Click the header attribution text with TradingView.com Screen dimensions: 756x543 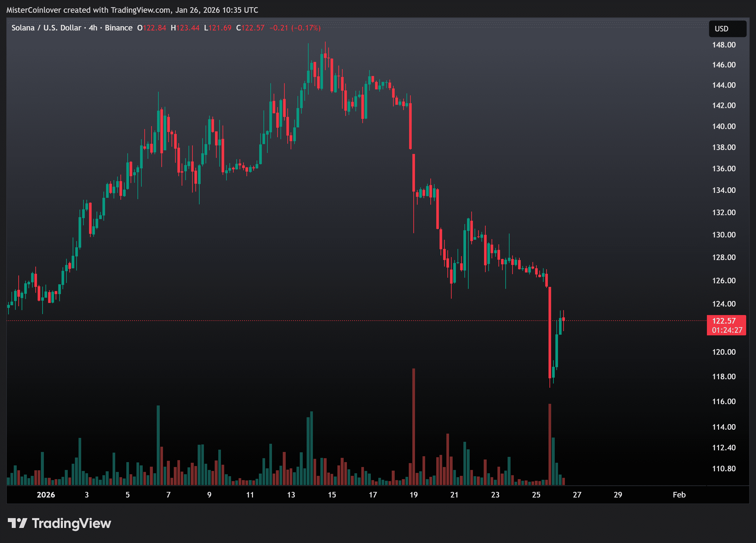132,10
